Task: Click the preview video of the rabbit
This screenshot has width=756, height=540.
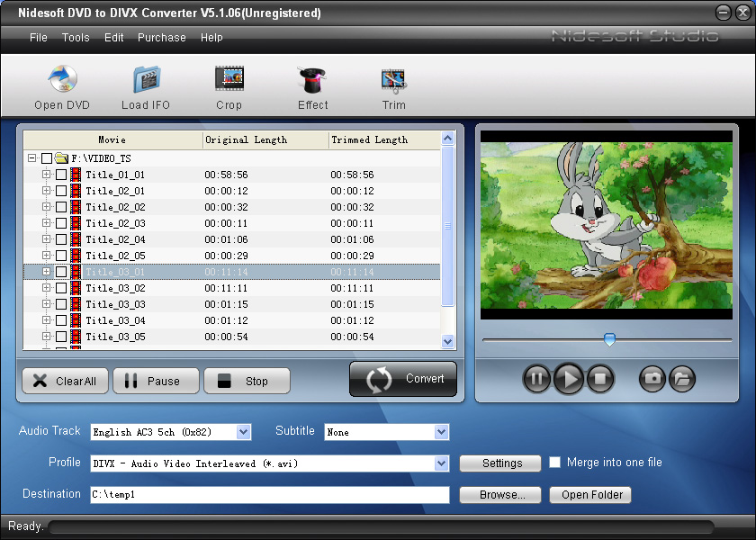Action: tap(607, 225)
